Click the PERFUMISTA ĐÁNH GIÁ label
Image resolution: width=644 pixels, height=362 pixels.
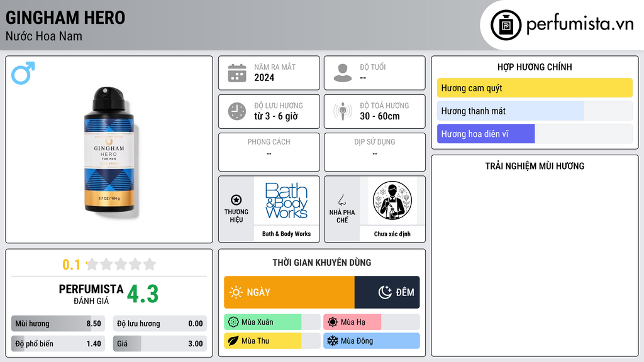[91, 295]
